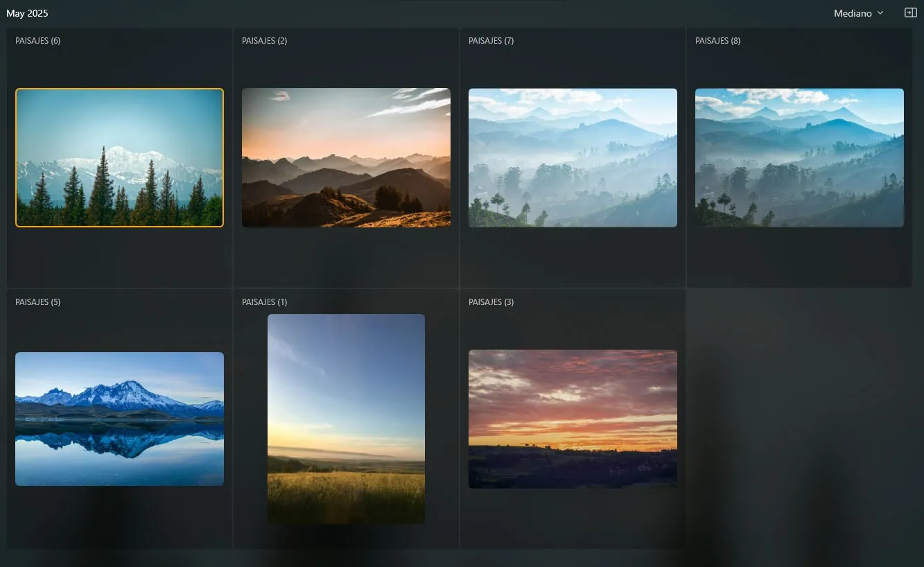Click the PAISAJES (6) file label
This screenshot has height=567, width=924.
[38, 41]
